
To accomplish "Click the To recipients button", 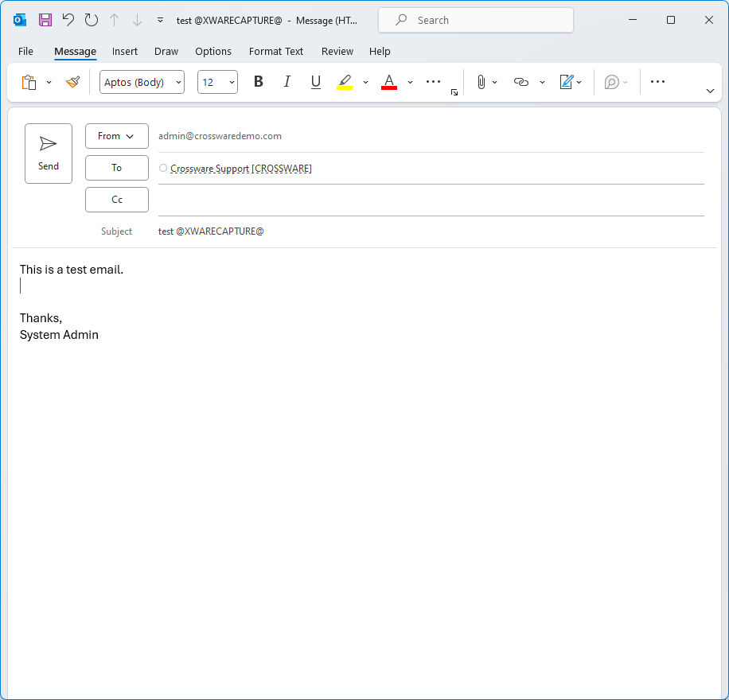I will 116,168.
